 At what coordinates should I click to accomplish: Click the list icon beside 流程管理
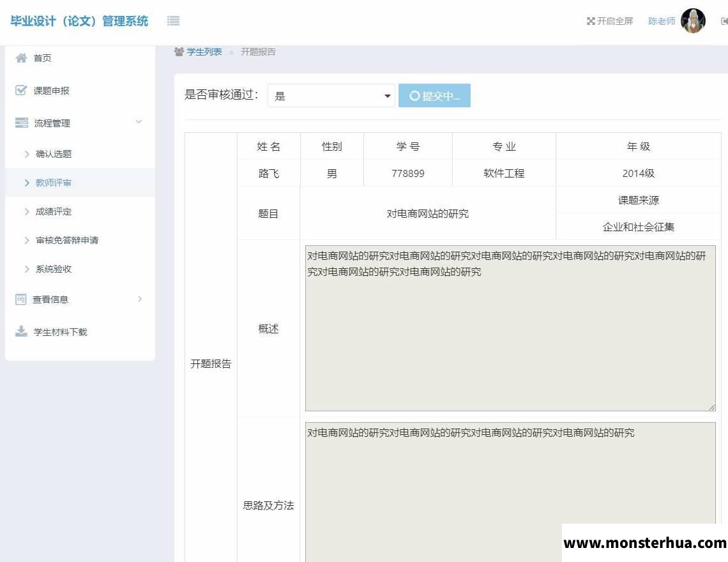[x=21, y=123]
